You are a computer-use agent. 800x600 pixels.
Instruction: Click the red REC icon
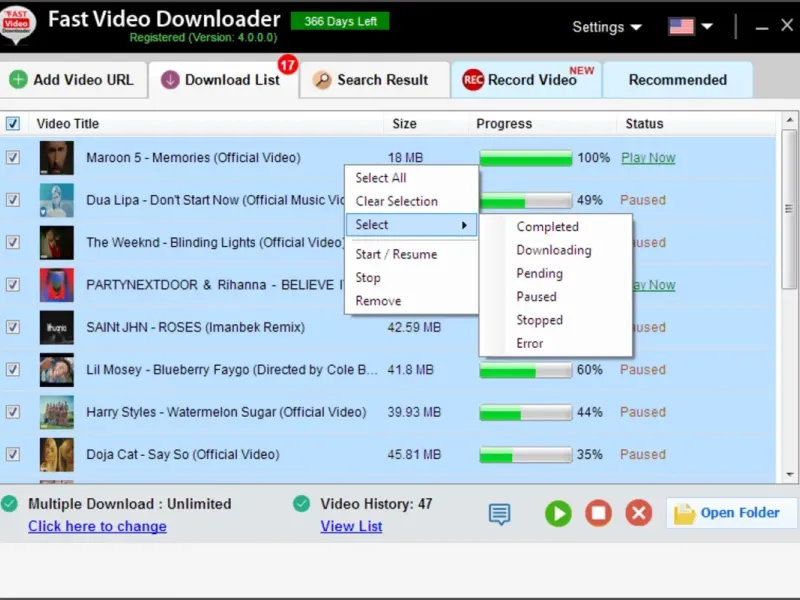(473, 80)
